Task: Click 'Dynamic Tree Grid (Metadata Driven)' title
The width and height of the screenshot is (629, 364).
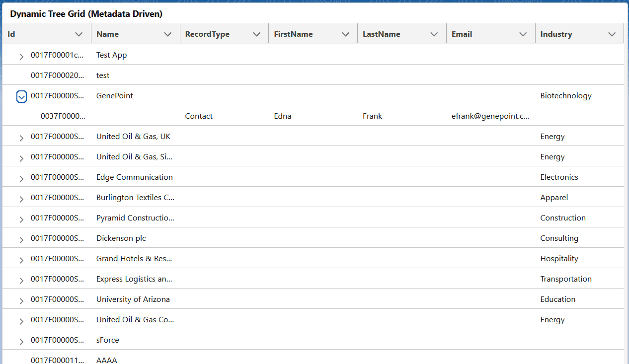Action: [x=86, y=14]
